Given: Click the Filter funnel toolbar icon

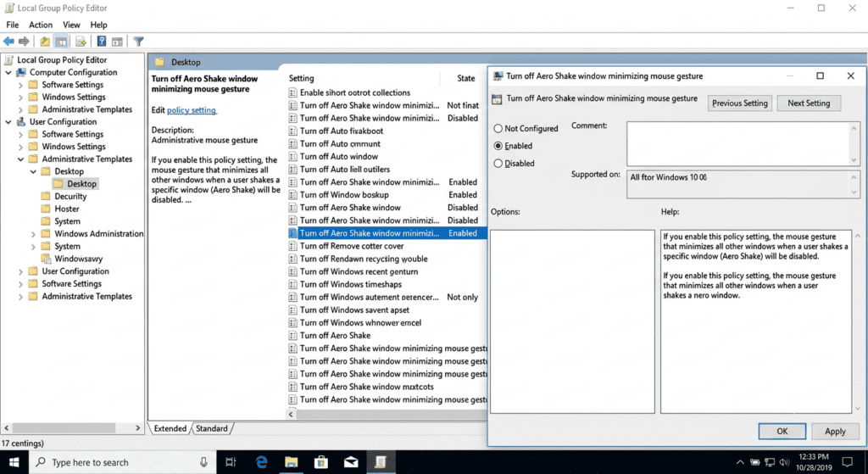Looking at the screenshot, I should tap(138, 42).
